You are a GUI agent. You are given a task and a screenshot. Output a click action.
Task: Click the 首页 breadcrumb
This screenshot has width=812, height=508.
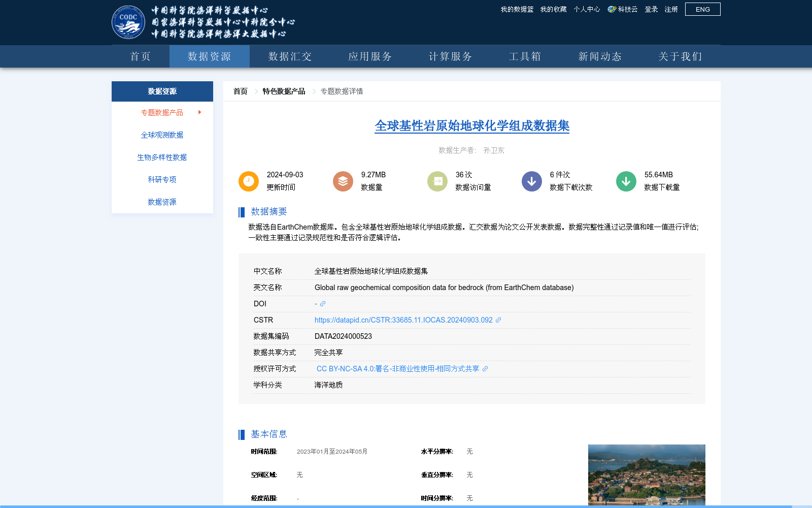coord(241,91)
